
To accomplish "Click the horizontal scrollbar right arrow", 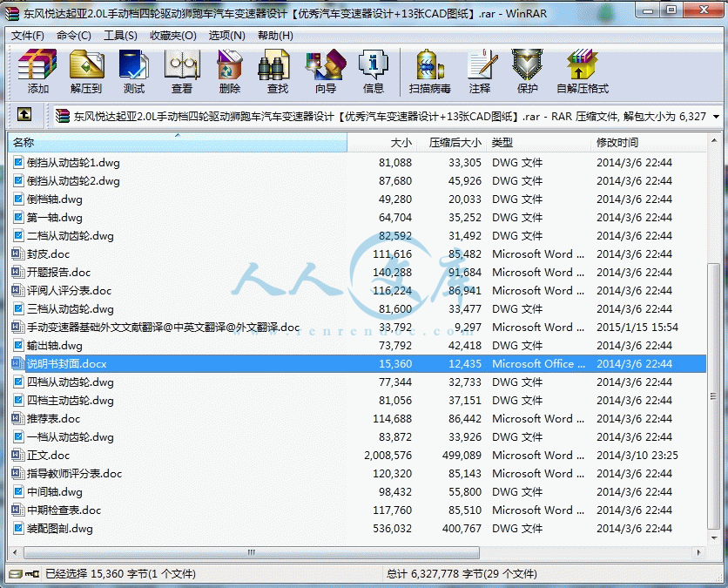I will 698,552.
